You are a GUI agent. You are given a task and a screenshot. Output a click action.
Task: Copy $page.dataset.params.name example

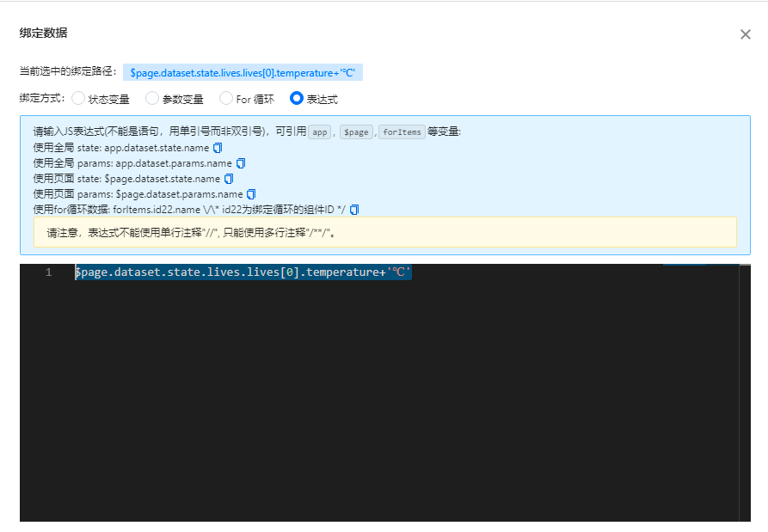[x=251, y=194]
